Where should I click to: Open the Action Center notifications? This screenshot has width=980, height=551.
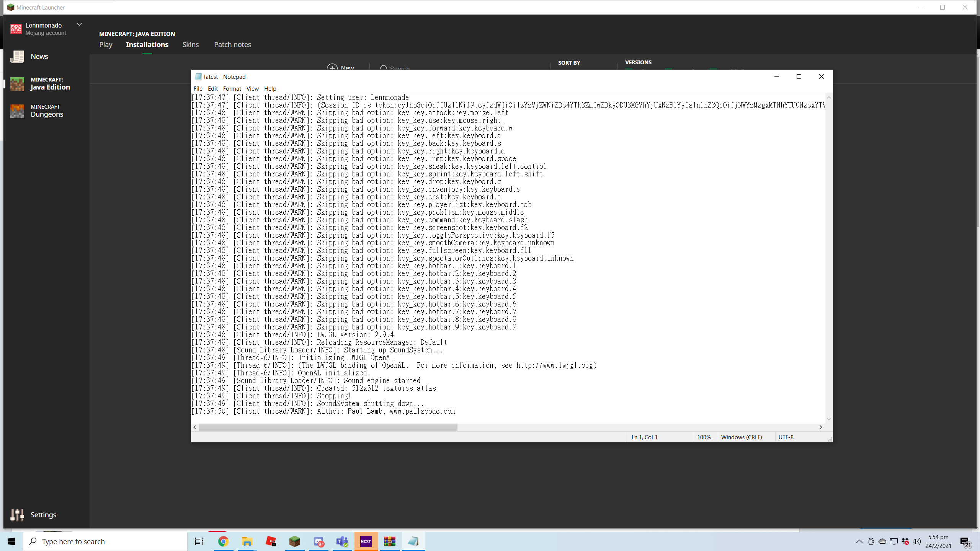tap(965, 541)
